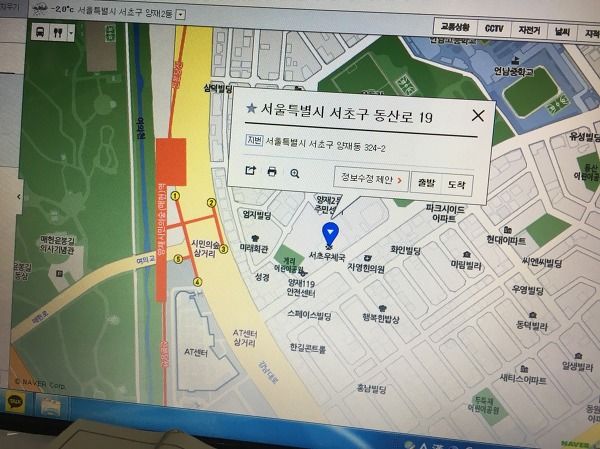Click the 파크사이드 아파트 label

pyautogui.click(x=445, y=214)
